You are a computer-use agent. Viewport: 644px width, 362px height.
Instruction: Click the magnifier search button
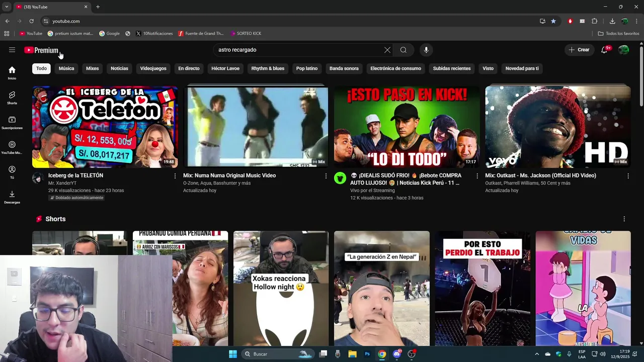pyautogui.click(x=404, y=50)
